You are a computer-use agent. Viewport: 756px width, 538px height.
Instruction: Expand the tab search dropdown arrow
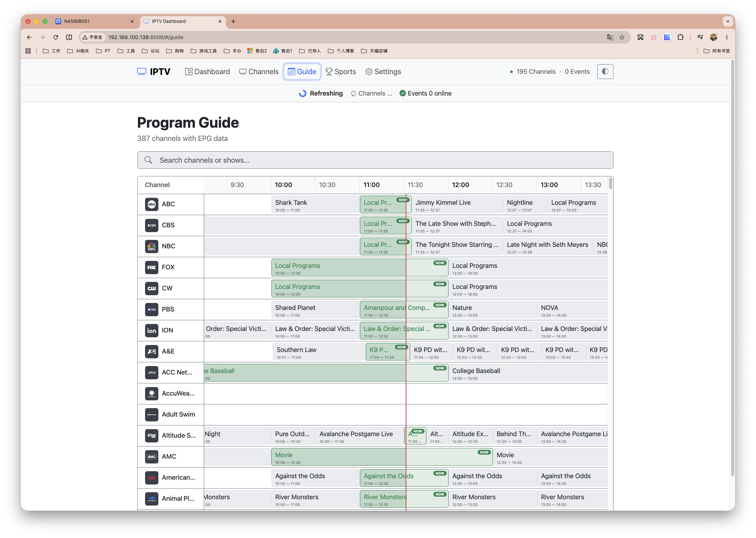[728, 21]
